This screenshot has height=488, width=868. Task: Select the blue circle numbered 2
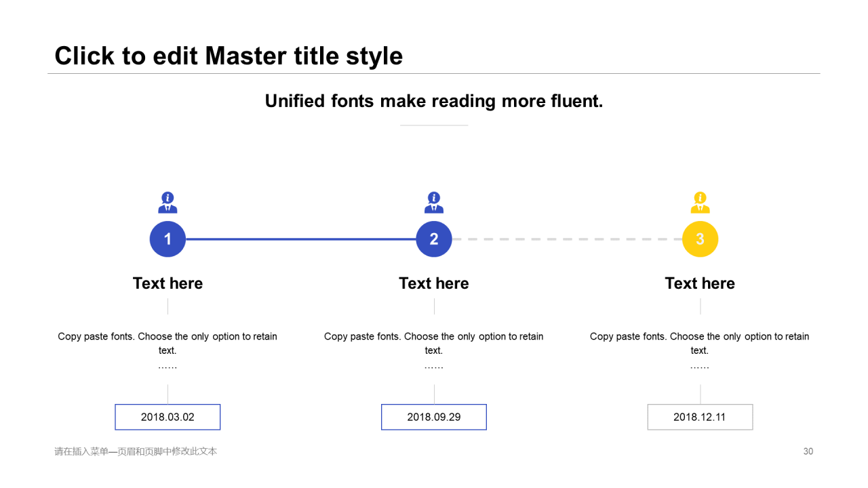[x=434, y=239]
